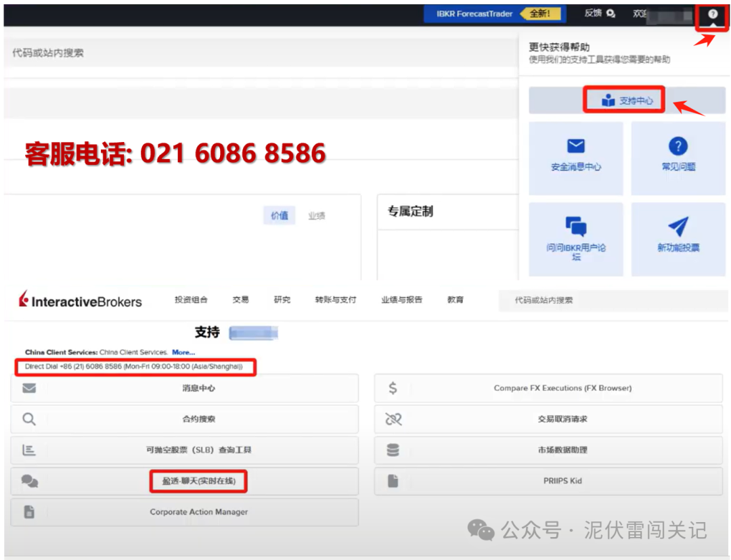Open 盈透-聊天(实时在线) live chat
This screenshot has height=560, width=731.
click(185, 481)
